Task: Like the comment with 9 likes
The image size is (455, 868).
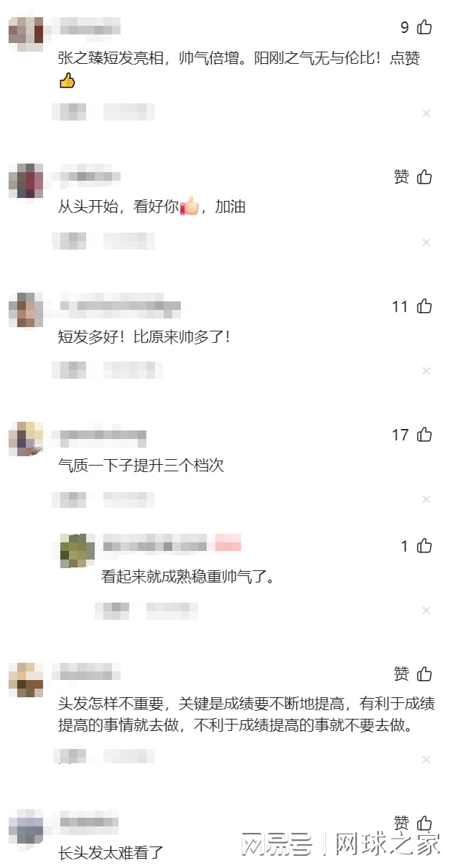Action: pos(425,27)
